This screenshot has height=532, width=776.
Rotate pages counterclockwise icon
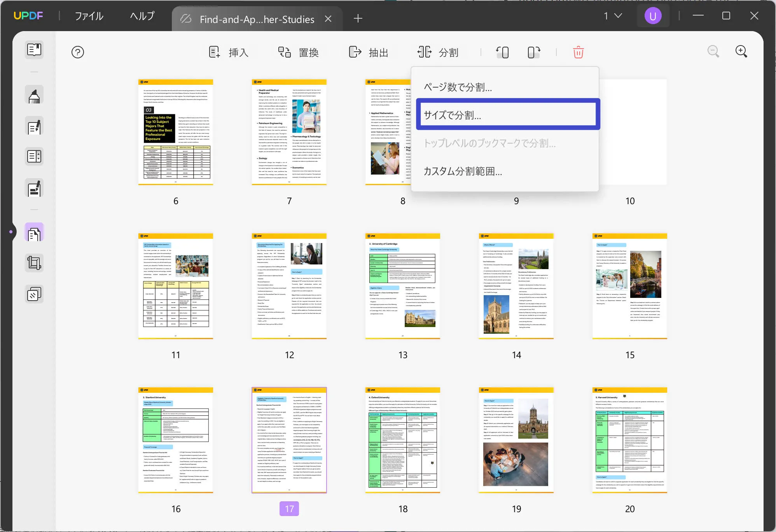point(503,52)
